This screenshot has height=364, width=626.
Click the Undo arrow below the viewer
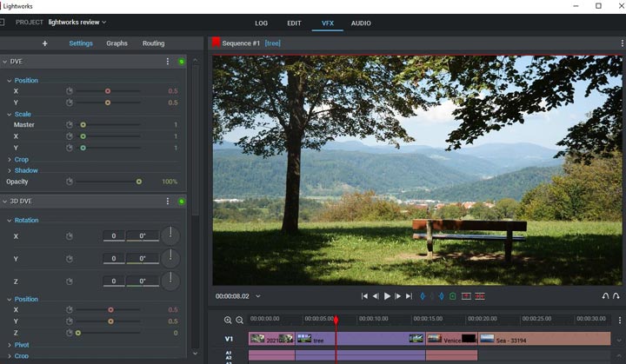[x=605, y=296]
